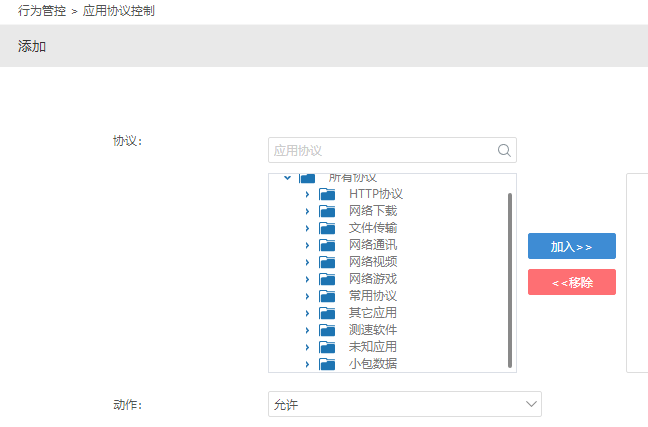
Task: Click the 网络下载 folder icon
Action: (x=327, y=211)
